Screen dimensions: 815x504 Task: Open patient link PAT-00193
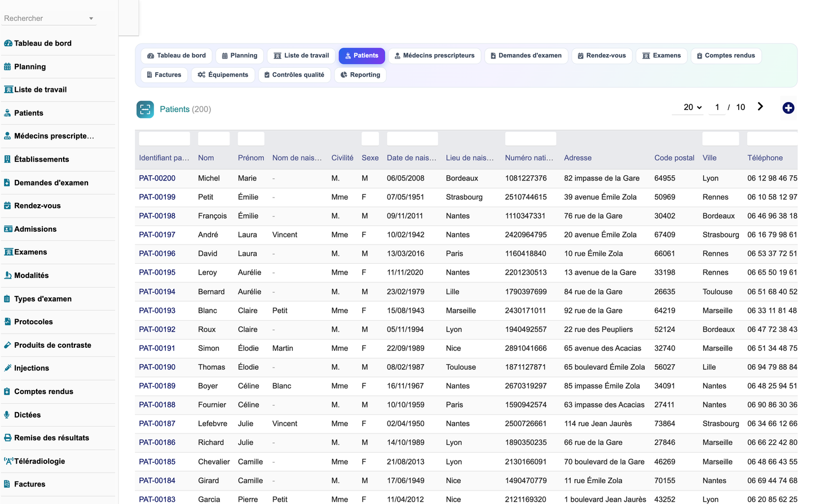pos(157,311)
